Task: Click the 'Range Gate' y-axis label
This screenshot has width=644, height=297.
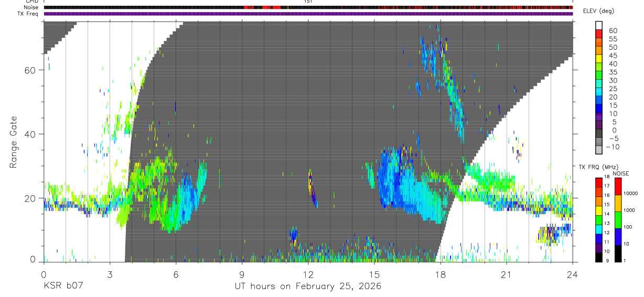Action: click(15, 142)
